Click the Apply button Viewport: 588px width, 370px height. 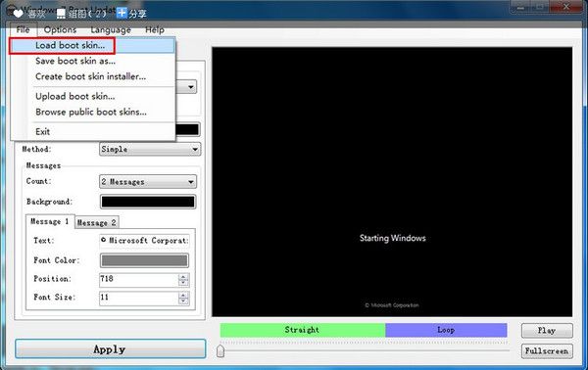tap(110, 349)
